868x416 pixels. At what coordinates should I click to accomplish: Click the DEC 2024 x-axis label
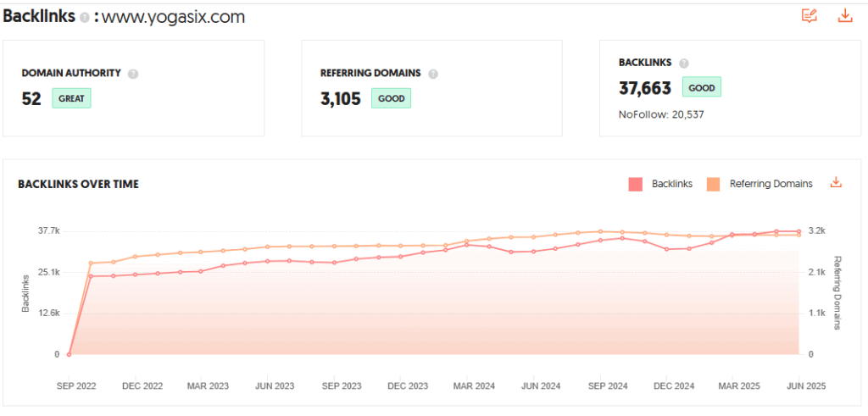(x=674, y=386)
